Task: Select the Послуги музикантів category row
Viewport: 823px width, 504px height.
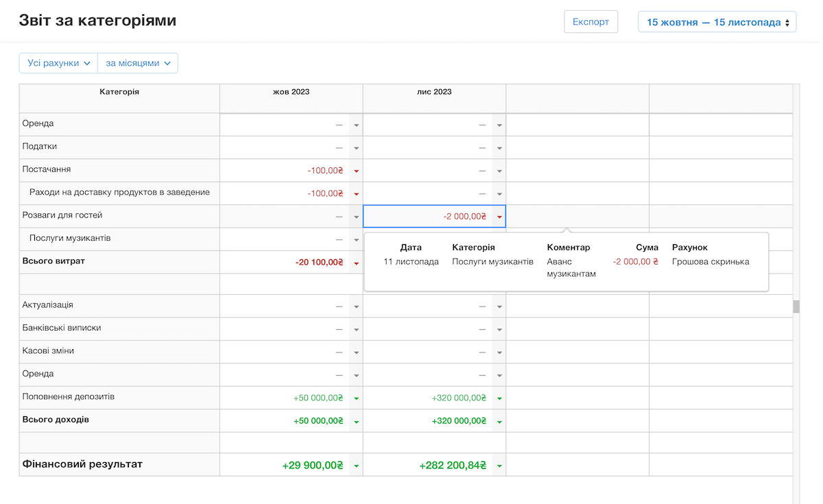Action: tap(70, 239)
